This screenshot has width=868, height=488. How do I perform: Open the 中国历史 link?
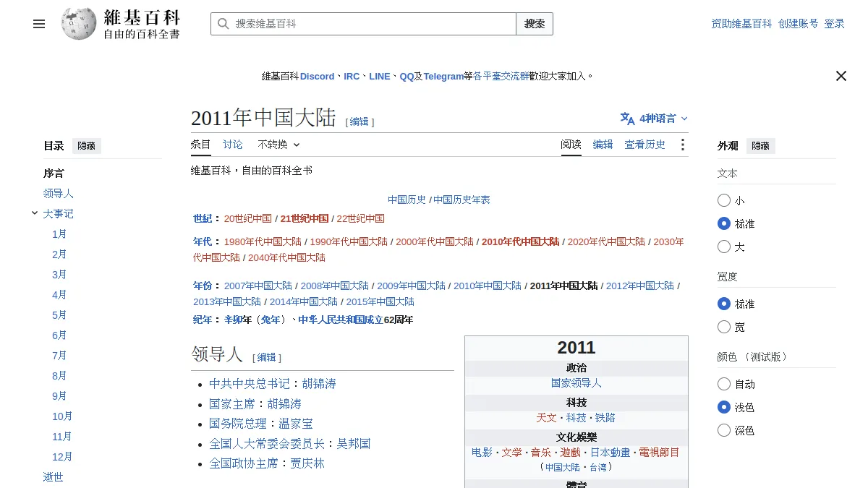tap(407, 200)
